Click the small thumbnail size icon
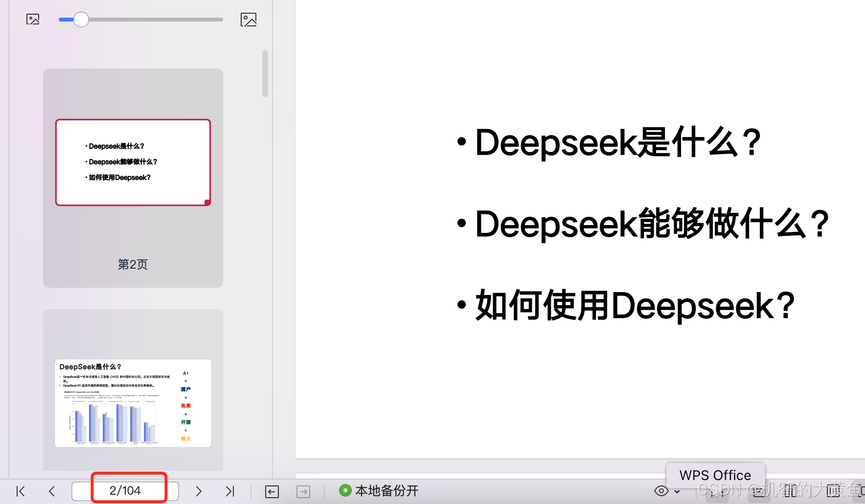 click(x=33, y=20)
